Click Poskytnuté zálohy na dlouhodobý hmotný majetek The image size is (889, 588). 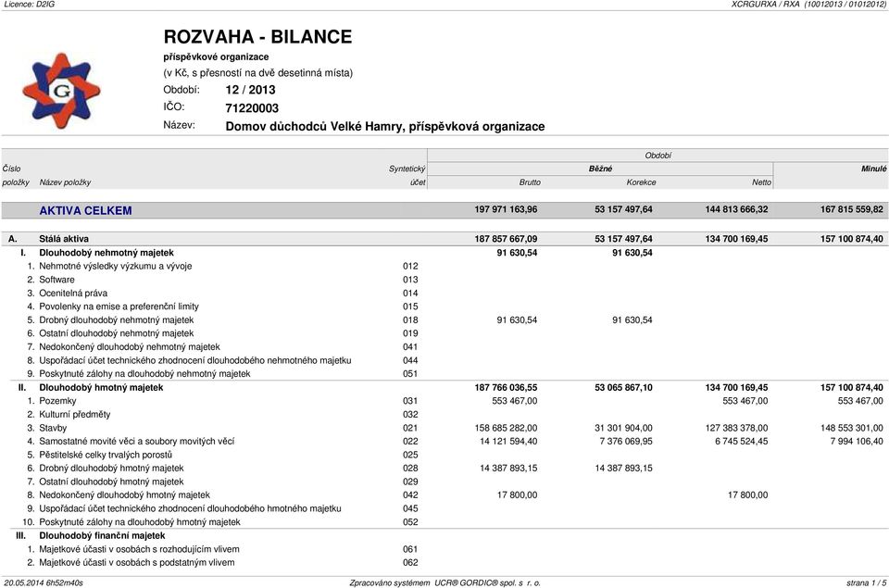tap(140, 522)
